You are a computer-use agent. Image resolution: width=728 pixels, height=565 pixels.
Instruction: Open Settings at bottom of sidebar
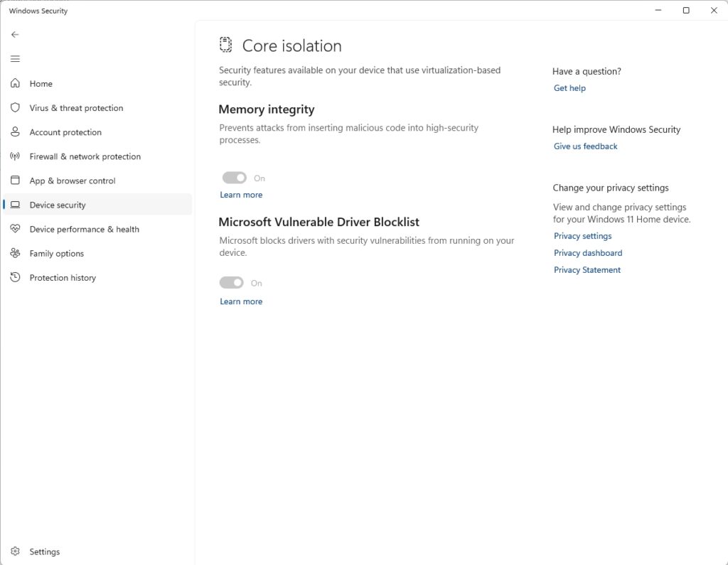click(x=44, y=551)
